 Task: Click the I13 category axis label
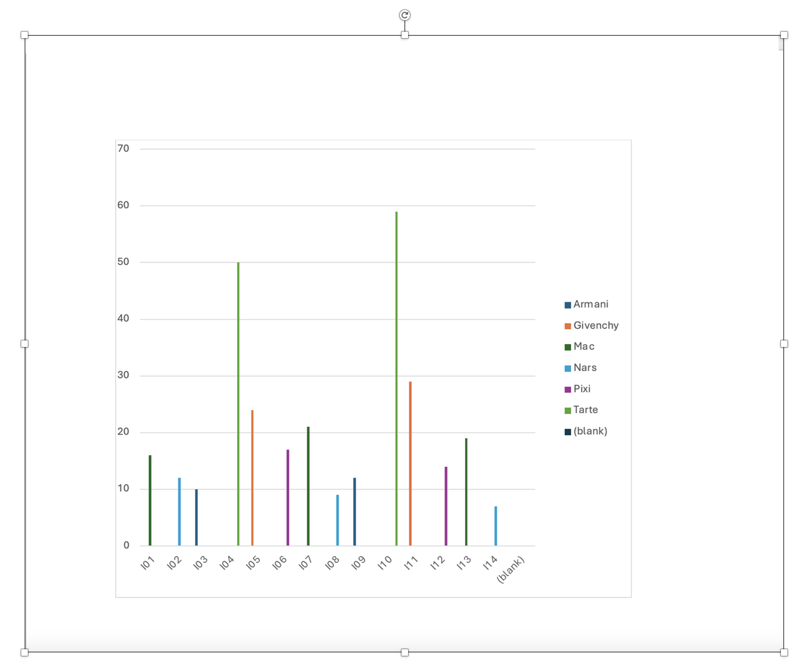[x=464, y=563]
